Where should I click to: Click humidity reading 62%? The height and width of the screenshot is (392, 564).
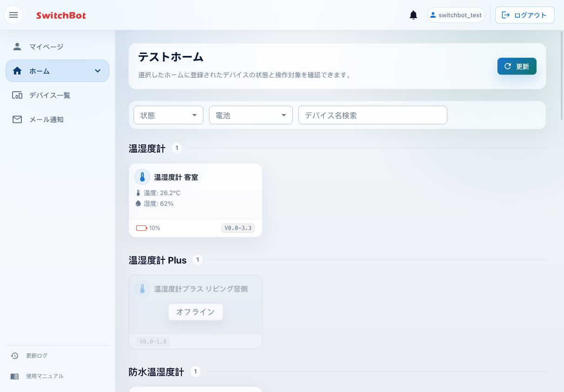coord(159,203)
